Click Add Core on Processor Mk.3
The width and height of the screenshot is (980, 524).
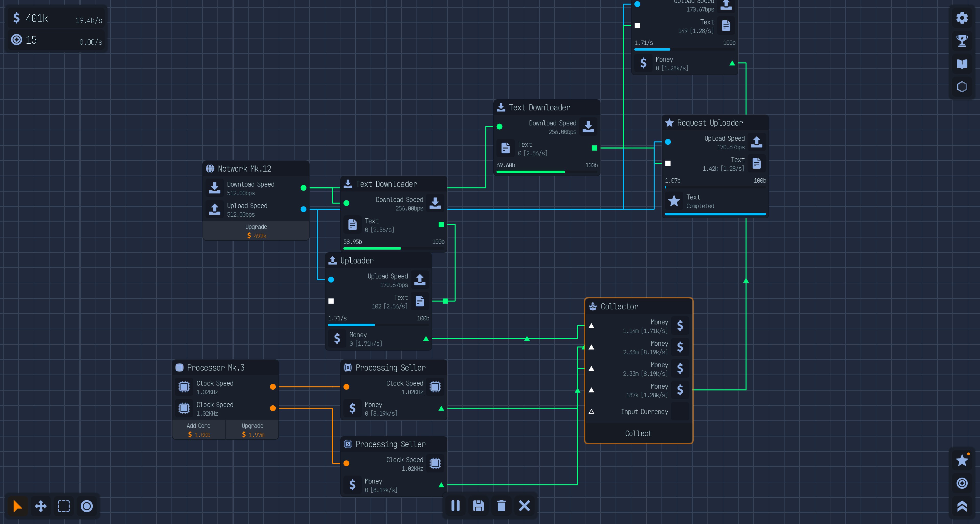199,430
